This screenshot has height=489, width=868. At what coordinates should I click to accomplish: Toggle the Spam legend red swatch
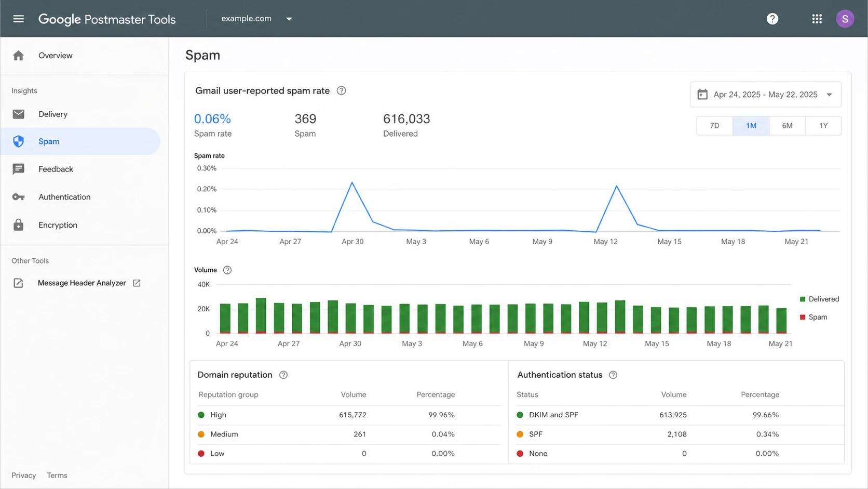pyautogui.click(x=803, y=318)
